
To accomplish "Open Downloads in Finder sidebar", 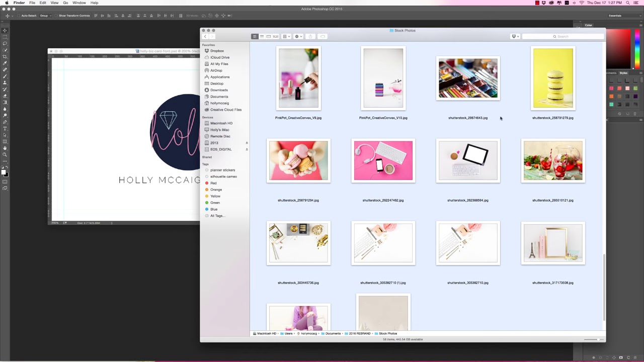I will (219, 90).
